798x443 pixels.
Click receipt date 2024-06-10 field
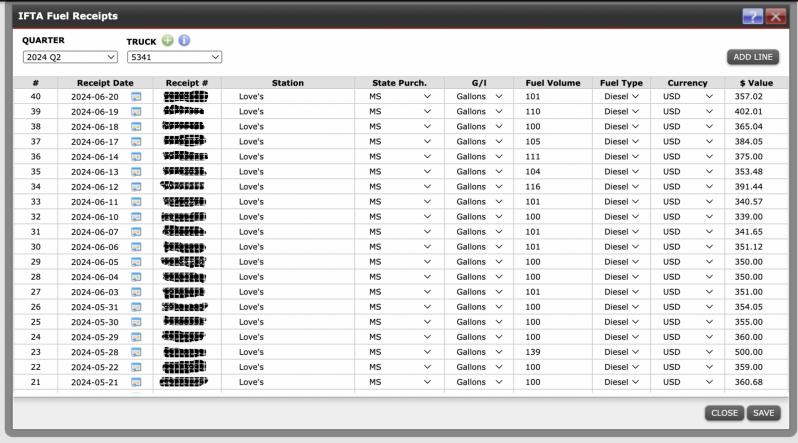(95, 217)
